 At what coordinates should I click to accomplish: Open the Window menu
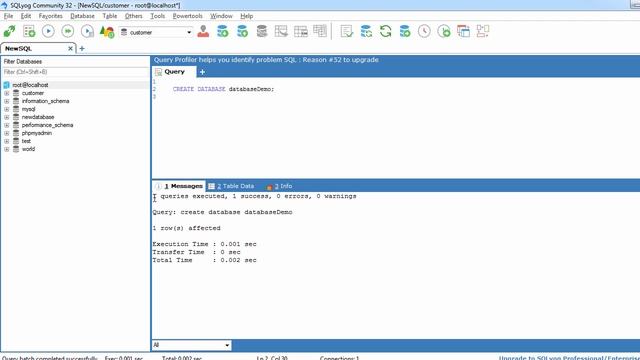[221, 16]
